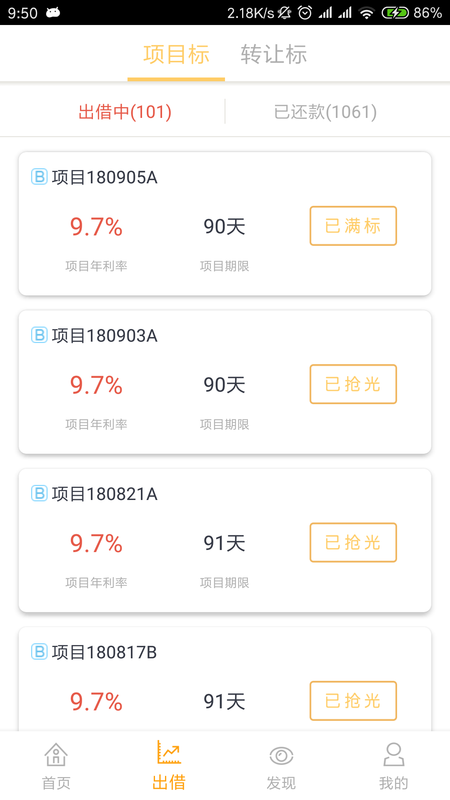Select the 项目标 tab
Viewport: 450px width, 800px height.
(176, 54)
